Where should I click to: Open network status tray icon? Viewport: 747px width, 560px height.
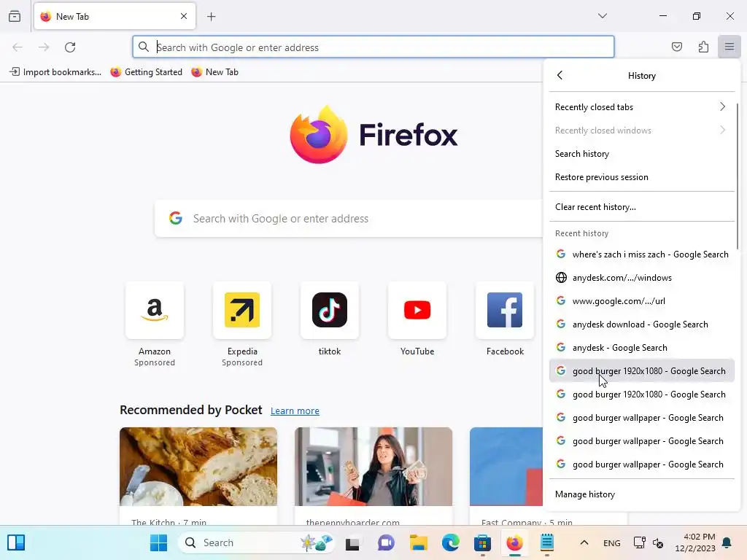639,542
